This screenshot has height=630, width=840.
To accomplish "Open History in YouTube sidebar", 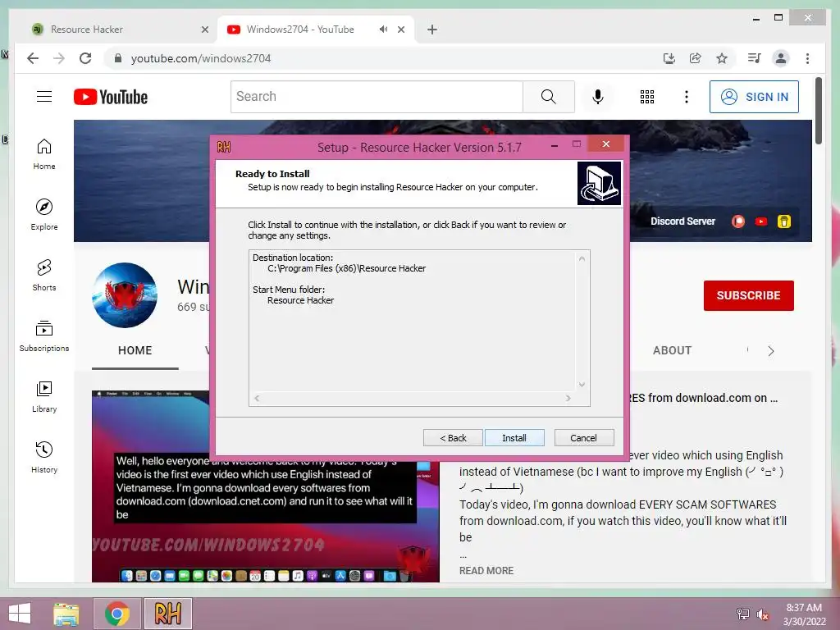I will pyautogui.click(x=44, y=457).
